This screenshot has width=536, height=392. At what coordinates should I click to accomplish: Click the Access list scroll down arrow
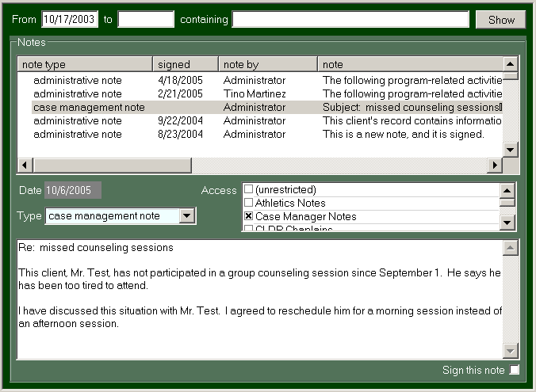pyautogui.click(x=507, y=223)
